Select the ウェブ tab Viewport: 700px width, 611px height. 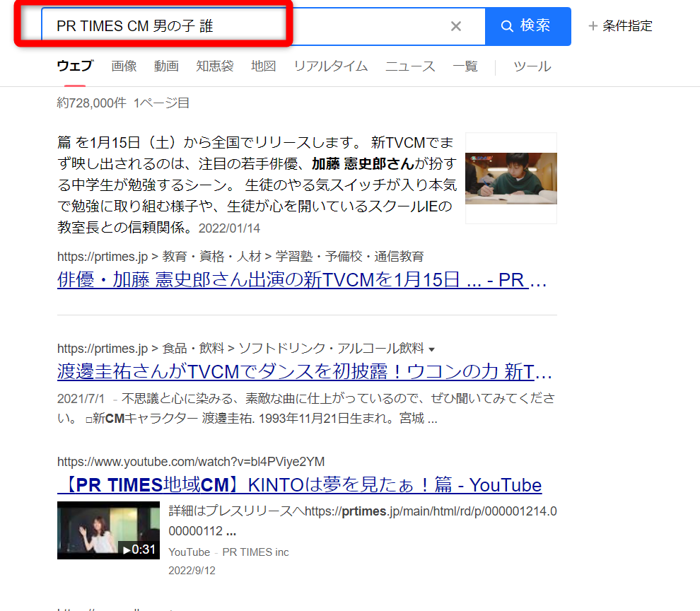point(75,66)
